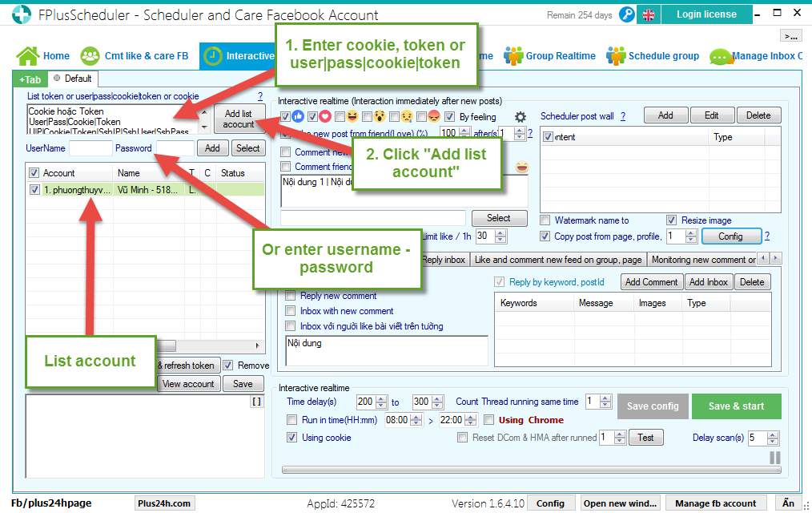
Task: Open reaction settings gear icon
Action: [521, 116]
